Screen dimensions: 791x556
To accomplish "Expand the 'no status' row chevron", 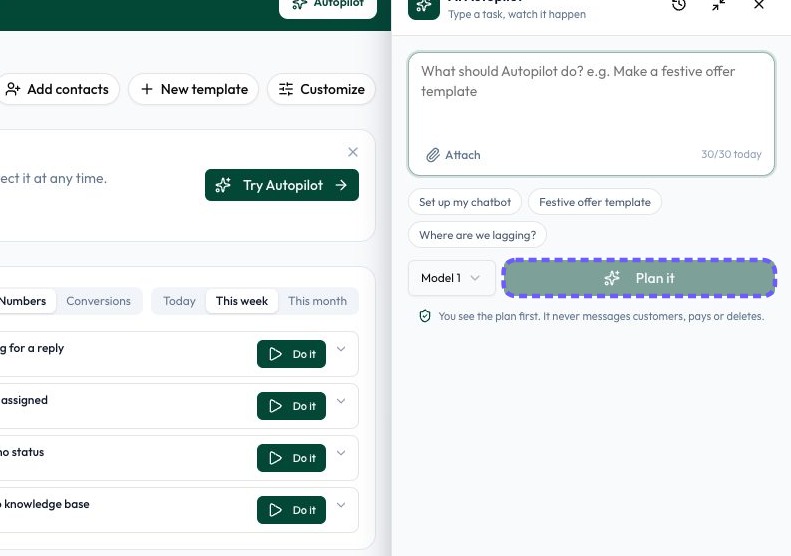I will (341, 453).
